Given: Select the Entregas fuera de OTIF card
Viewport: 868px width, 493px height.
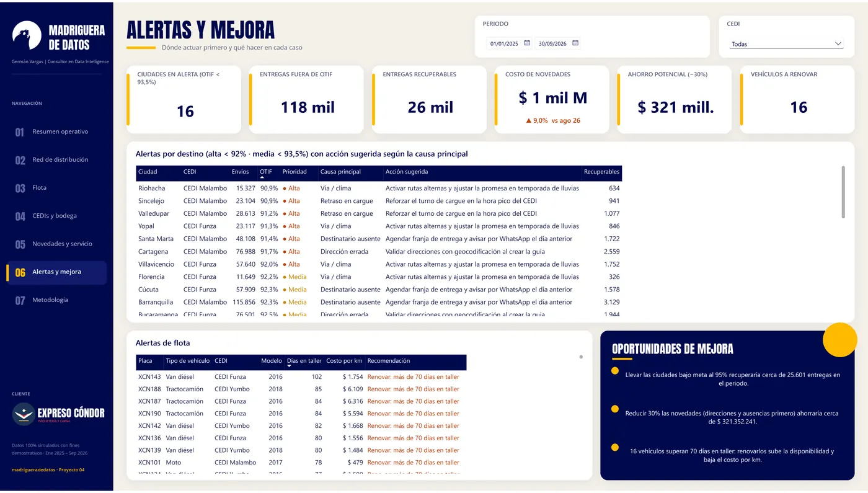Looking at the screenshot, I should 306,99.
